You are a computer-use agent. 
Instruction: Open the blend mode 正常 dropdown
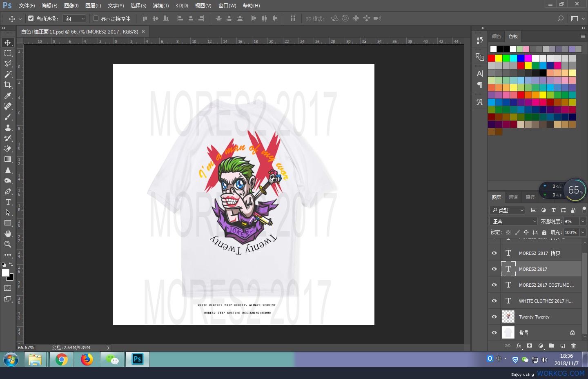[x=514, y=221]
